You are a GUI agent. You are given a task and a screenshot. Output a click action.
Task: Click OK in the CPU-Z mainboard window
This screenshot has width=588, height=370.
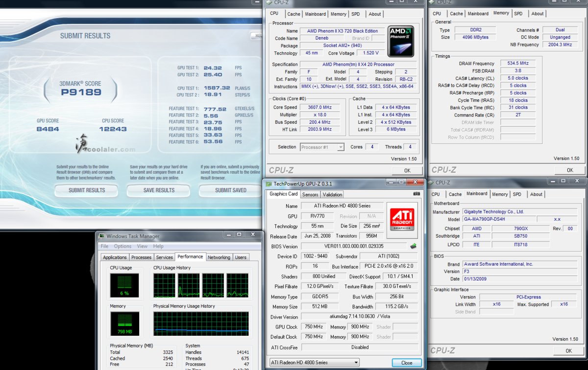click(568, 350)
